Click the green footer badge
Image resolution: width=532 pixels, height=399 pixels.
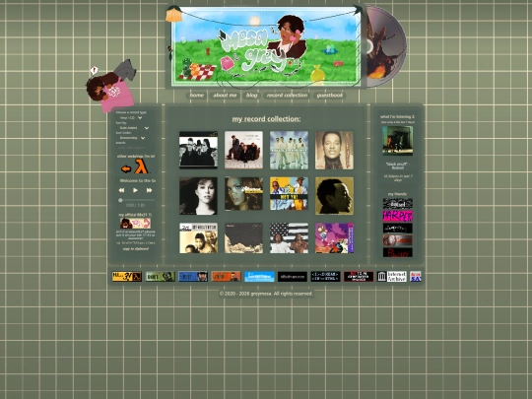[161, 277]
